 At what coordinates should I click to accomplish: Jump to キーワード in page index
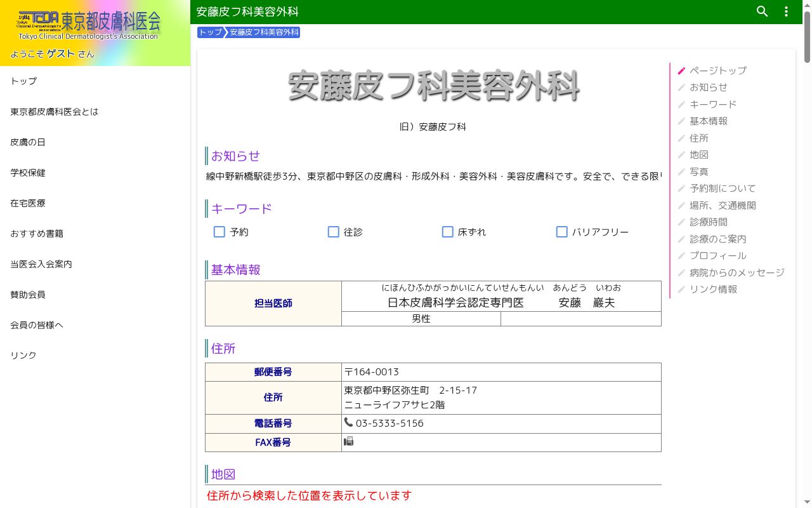click(x=713, y=104)
